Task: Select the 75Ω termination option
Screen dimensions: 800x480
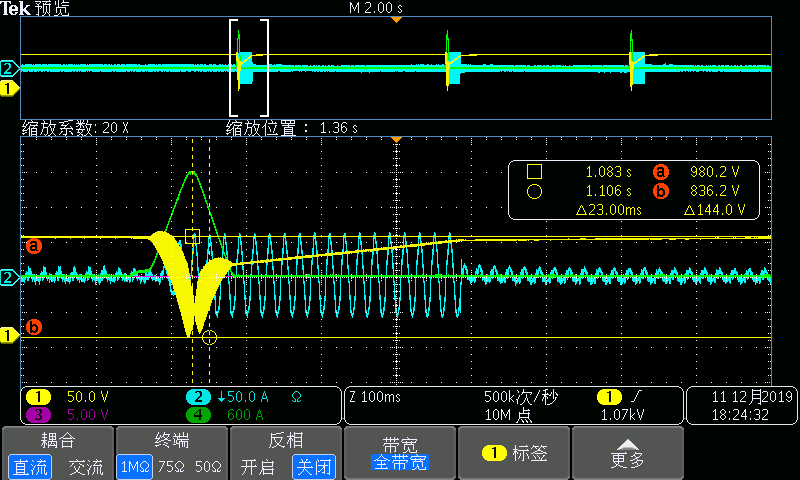Action: [x=172, y=466]
